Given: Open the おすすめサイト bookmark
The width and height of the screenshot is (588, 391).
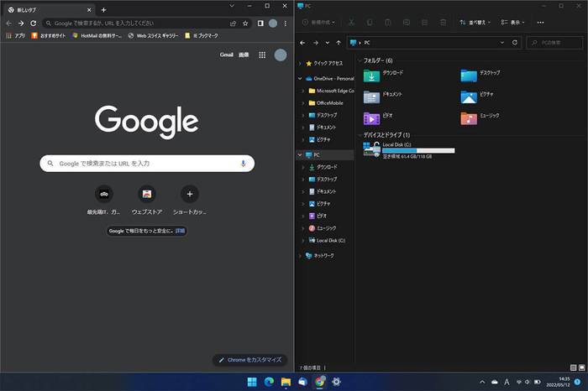Looking at the screenshot, I should tap(49, 35).
